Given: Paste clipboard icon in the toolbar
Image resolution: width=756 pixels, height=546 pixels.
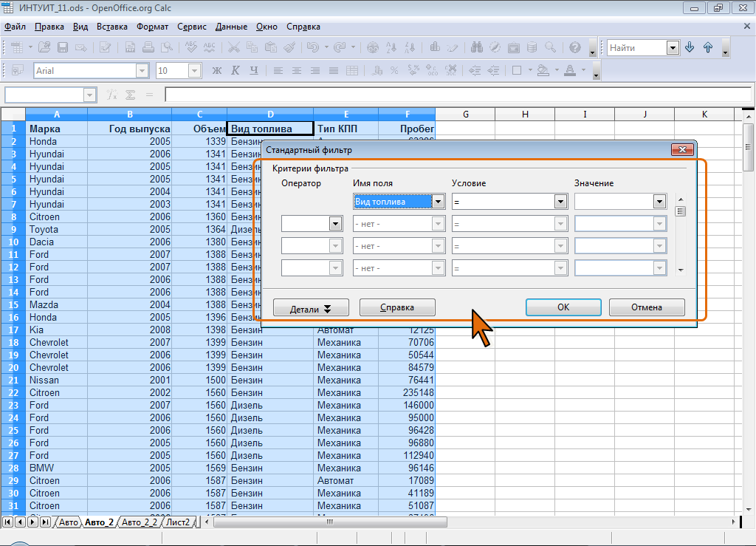Looking at the screenshot, I should [x=271, y=47].
